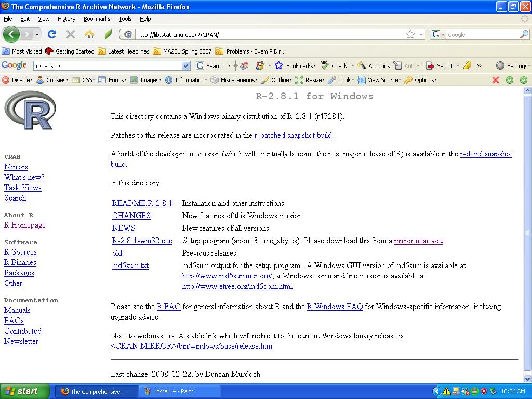Reload the page with the Reload icon
Image resolution: width=532 pixels, height=399 pixels.
point(52,34)
